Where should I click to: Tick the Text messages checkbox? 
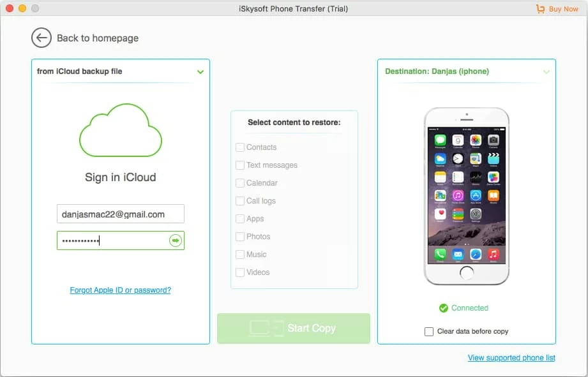240,165
